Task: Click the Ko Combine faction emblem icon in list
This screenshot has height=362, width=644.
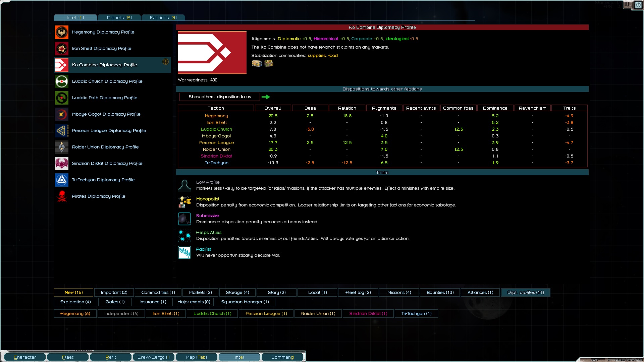Action: pos(62,65)
